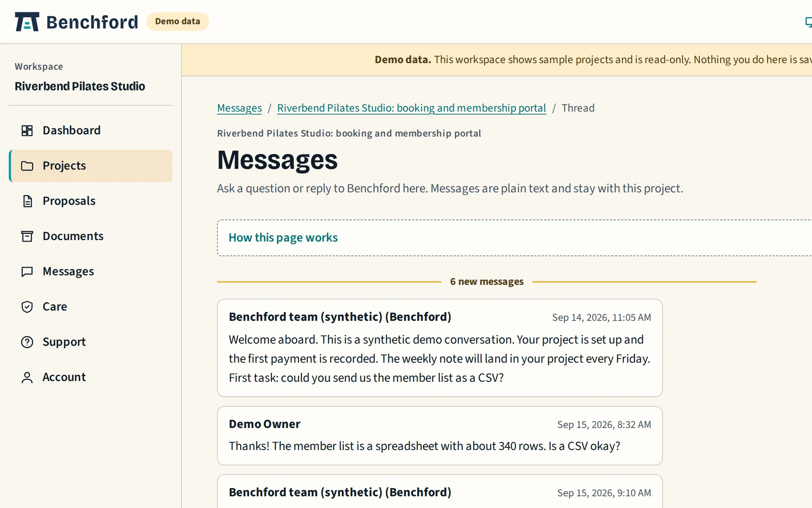This screenshot has height=508, width=812.
Task: Click the Messages speech bubble icon
Action: point(27,271)
